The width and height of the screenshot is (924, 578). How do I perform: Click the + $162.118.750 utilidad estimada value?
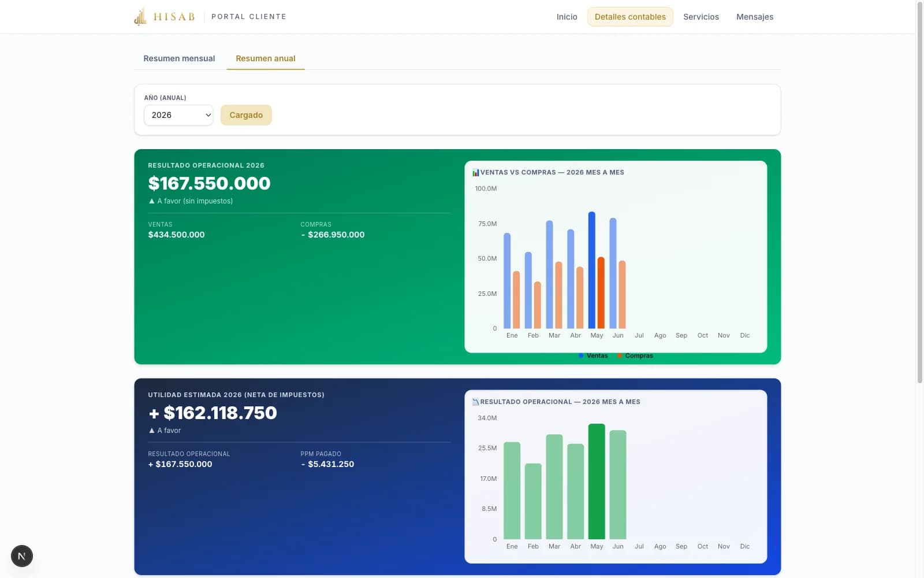coord(213,413)
